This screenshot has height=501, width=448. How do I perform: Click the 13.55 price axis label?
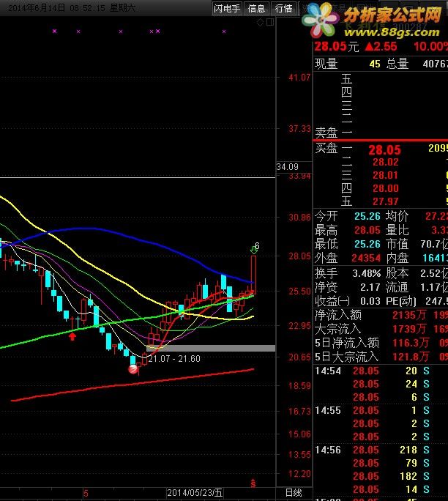[299, 455]
